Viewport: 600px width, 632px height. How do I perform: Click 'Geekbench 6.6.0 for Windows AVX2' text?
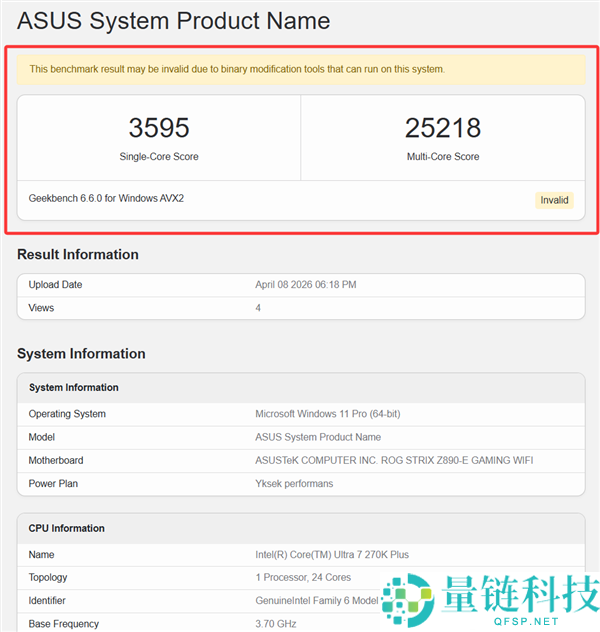pos(106,198)
